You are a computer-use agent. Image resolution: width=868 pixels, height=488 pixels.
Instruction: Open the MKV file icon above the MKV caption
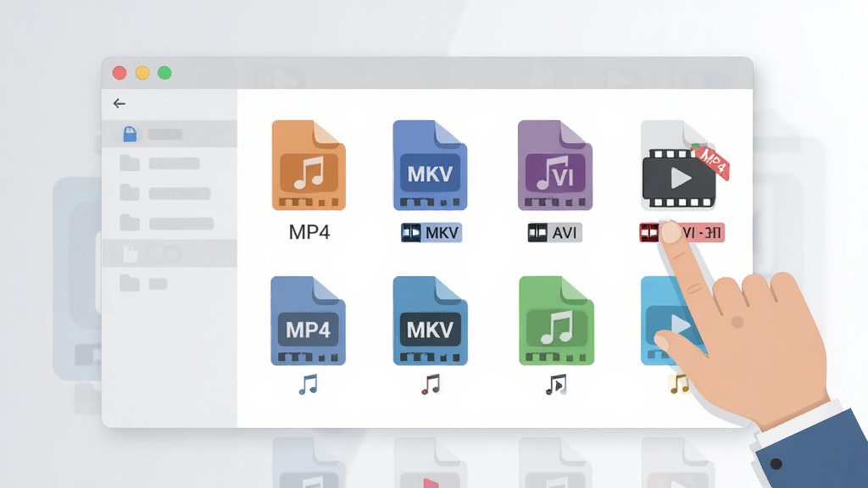[430, 165]
